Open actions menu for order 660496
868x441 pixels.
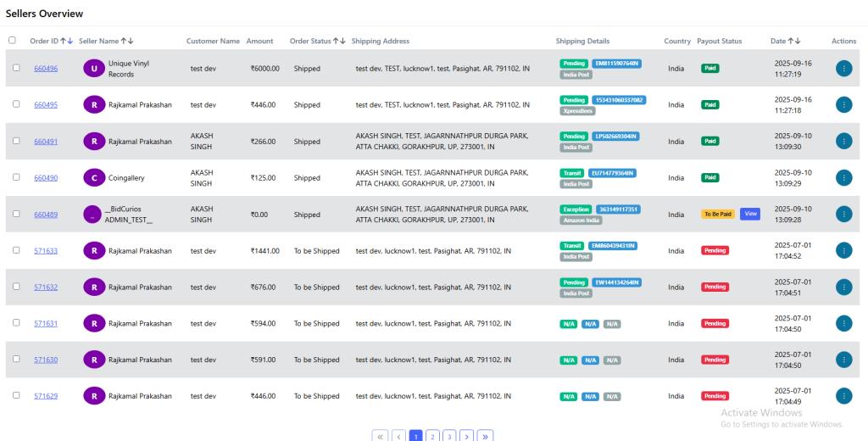843,68
